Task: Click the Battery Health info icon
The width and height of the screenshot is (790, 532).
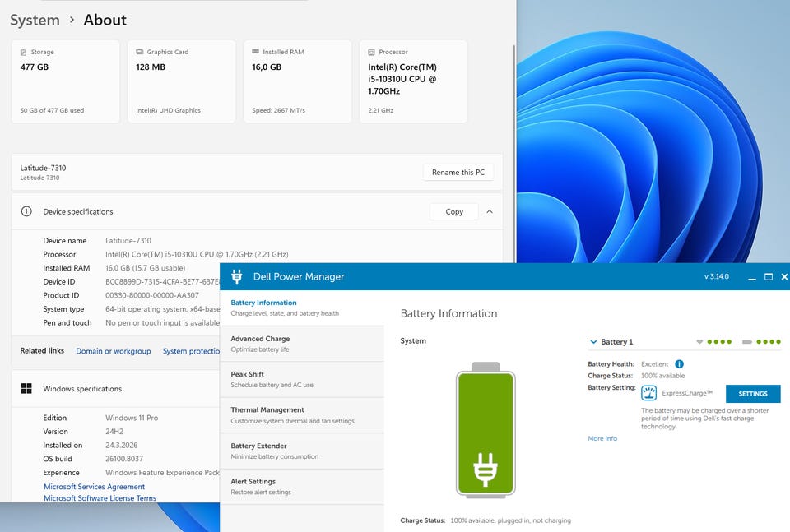Action: click(679, 364)
